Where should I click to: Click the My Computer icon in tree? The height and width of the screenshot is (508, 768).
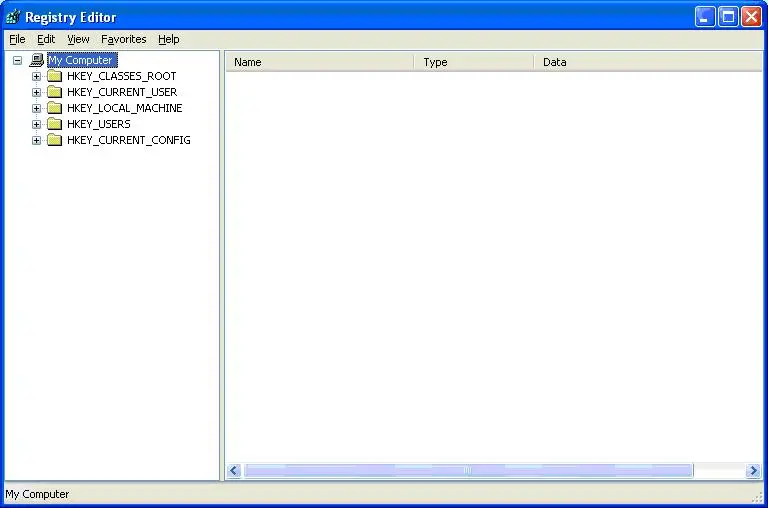37,60
